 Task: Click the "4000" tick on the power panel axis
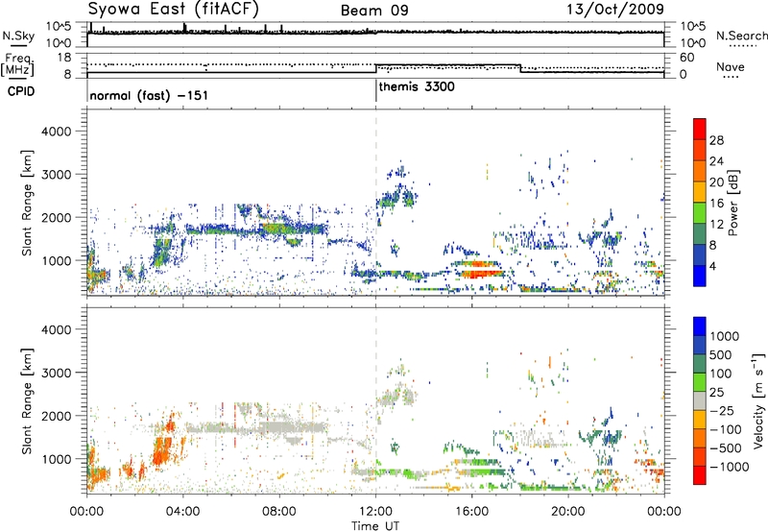point(56,132)
